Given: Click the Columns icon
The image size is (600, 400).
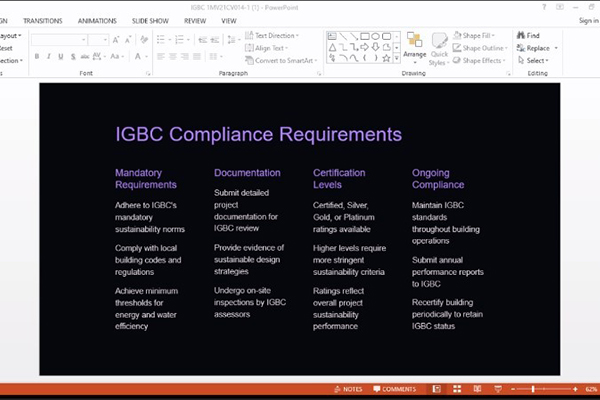Looking at the screenshot, I should 215,57.
